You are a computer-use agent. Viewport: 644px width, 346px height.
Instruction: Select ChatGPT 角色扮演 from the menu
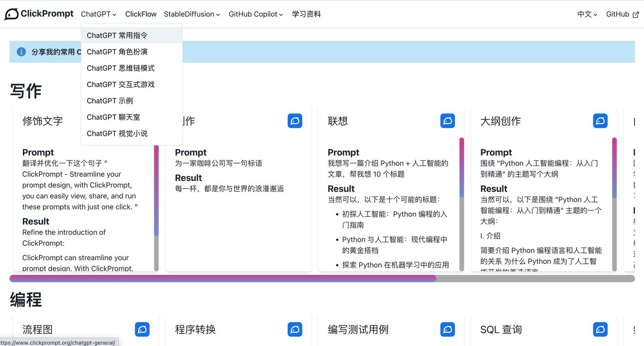tap(117, 51)
